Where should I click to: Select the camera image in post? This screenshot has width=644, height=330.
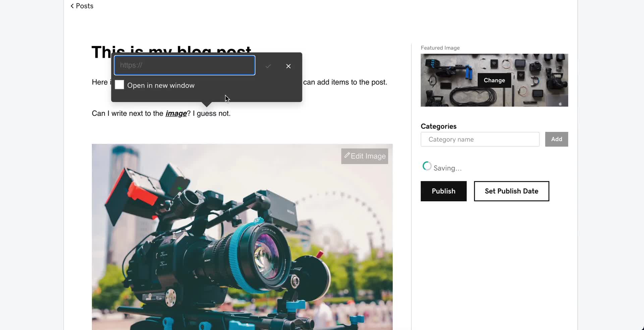(242, 237)
